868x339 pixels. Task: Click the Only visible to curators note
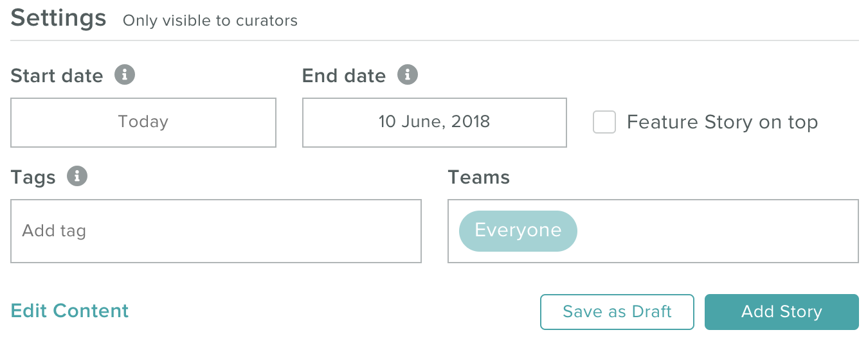(x=210, y=21)
